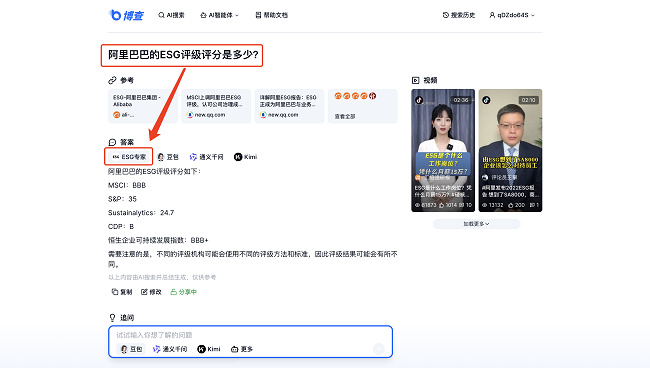Select the ESG专家 answer tab
The height and width of the screenshot is (368, 650).
tap(129, 157)
